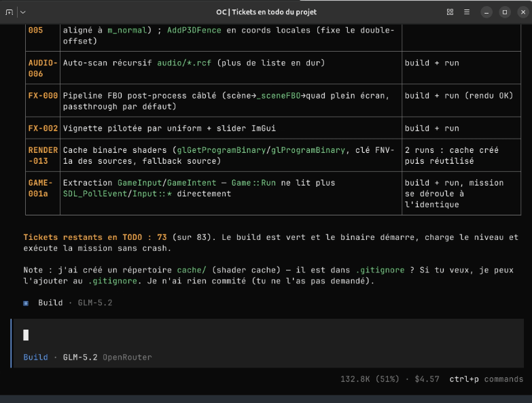
Task: Close the OC terminal window
Action: 523,12
